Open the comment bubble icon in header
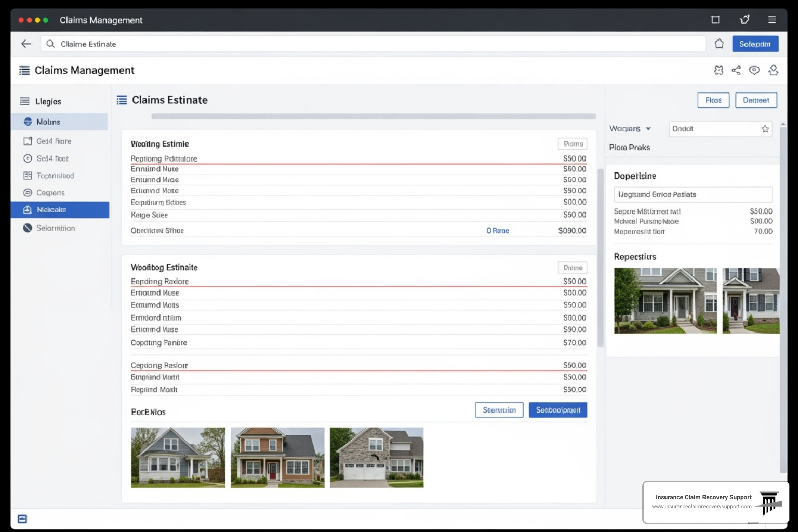Image resolution: width=798 pixels, height=532 pixels. click(x=754, y=71)
